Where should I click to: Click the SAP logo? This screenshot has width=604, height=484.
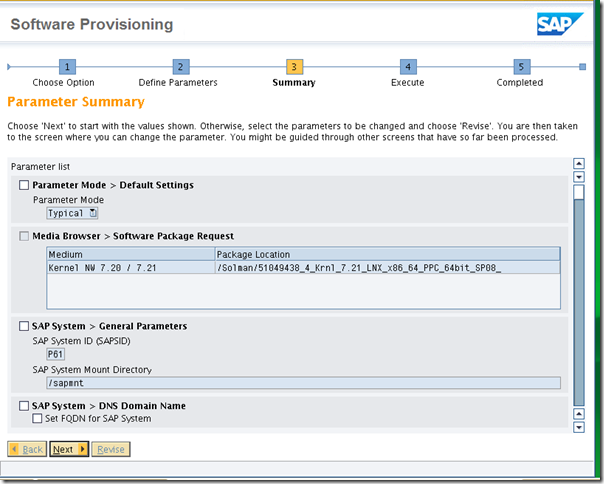pyautogui.click(x=560, y=24)
